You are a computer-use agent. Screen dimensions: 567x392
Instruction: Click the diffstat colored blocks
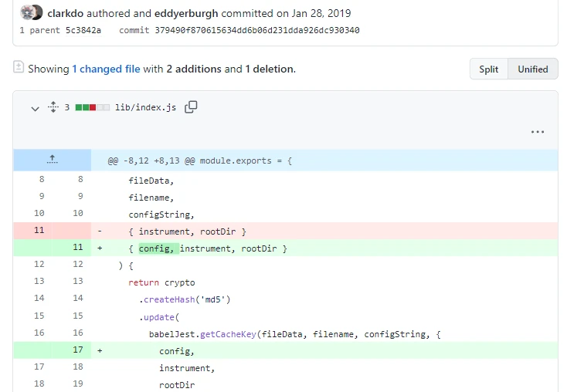92,107
